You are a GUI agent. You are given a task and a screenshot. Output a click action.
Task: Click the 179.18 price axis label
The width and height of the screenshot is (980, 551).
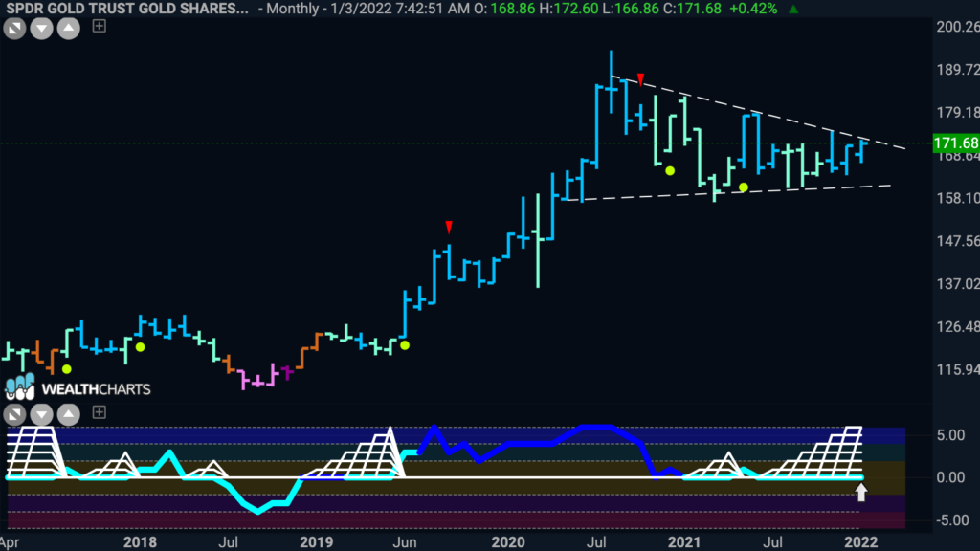pos(957,113)
